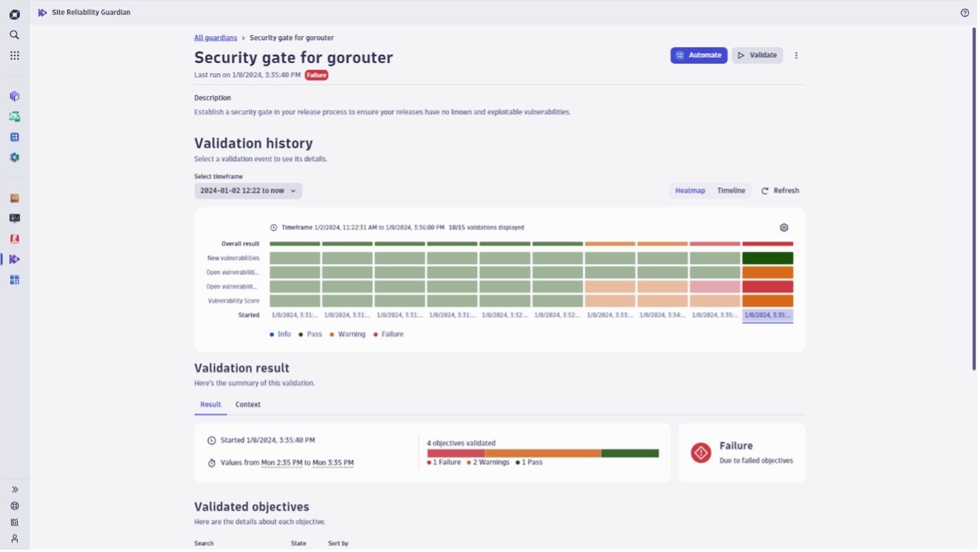Click the help icon at top right
This screenshot has height=552, width=980.
pyautogui.click(x=965, y=12)
